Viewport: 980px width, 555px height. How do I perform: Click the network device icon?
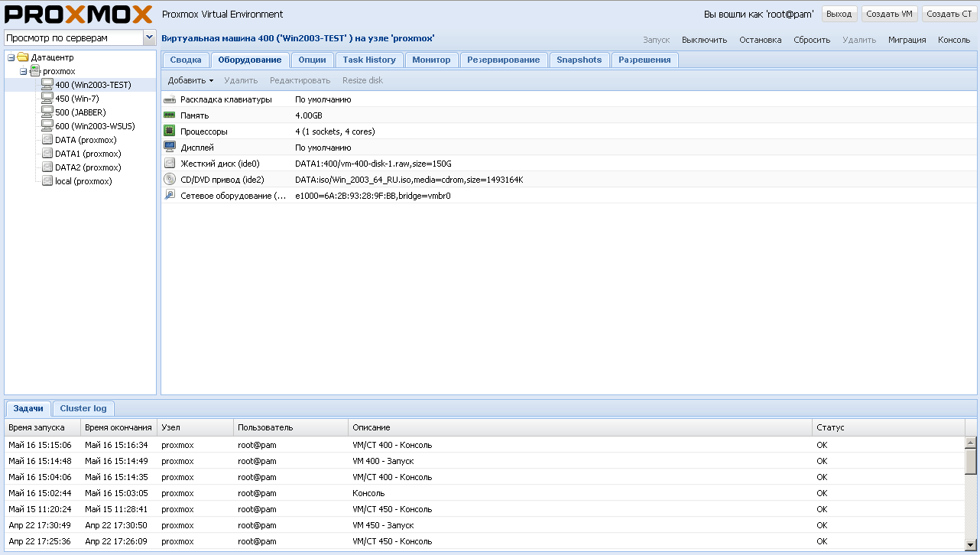[x=170, y=196]
